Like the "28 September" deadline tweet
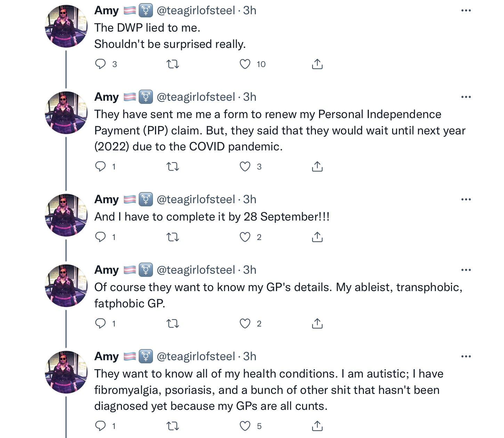 245,237
